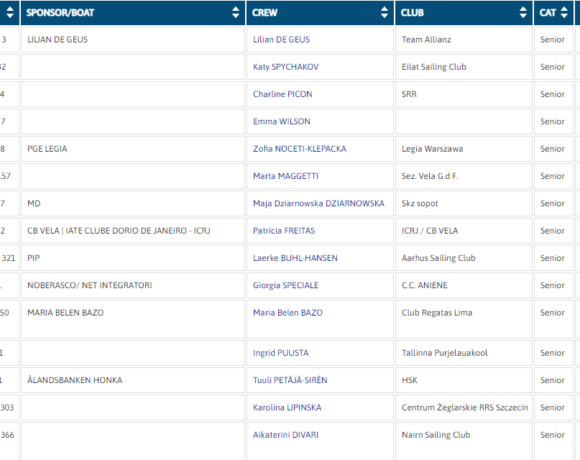Select club cell Tallinna Purjelauakool
Image resolution: width=580 pixels, height=460 pixels.
464,353
